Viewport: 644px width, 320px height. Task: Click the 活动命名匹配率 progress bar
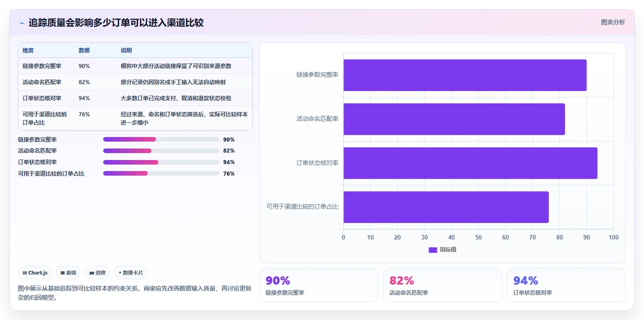pyautogui.click(x=161, y=151)
